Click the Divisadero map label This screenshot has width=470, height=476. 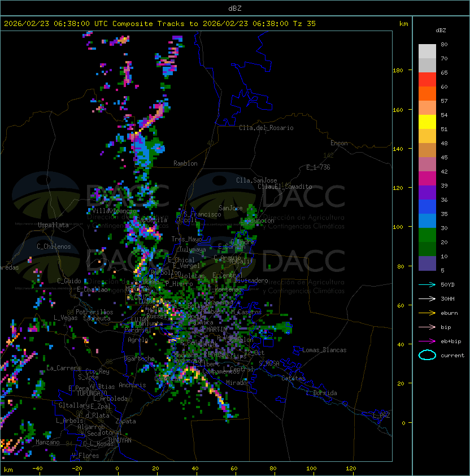[251, 280]
